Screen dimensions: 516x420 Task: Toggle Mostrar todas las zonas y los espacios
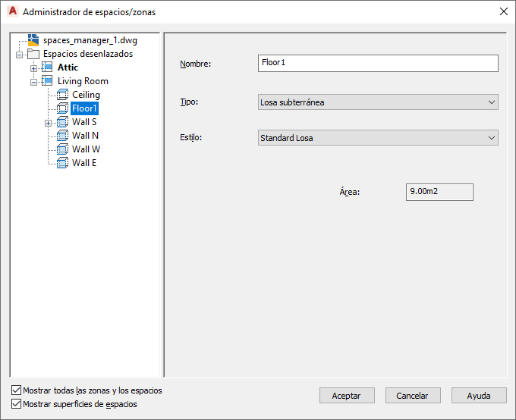(16, 390)
